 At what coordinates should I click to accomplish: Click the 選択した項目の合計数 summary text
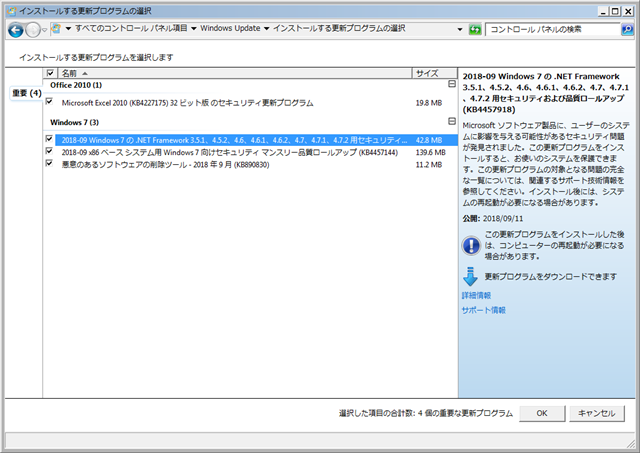coord(426,413)
